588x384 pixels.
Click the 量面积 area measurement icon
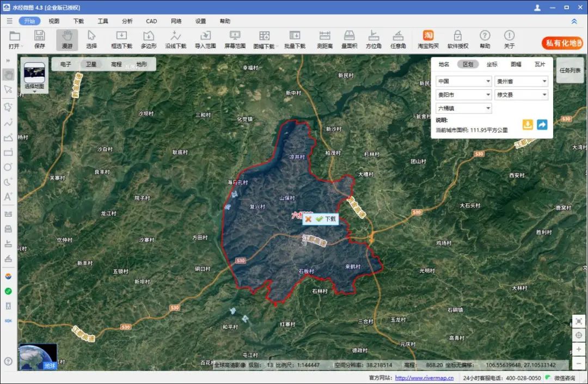click(x=349, y=39)
